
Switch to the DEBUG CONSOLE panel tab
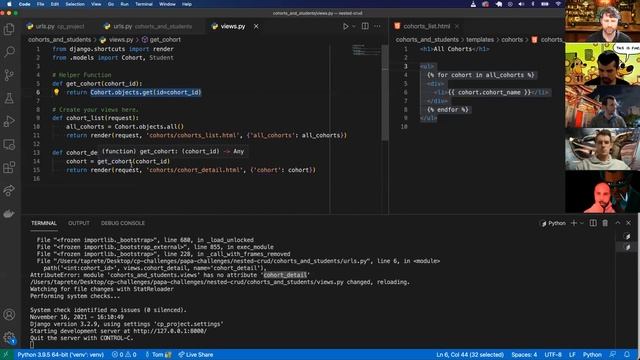(122, 223)
